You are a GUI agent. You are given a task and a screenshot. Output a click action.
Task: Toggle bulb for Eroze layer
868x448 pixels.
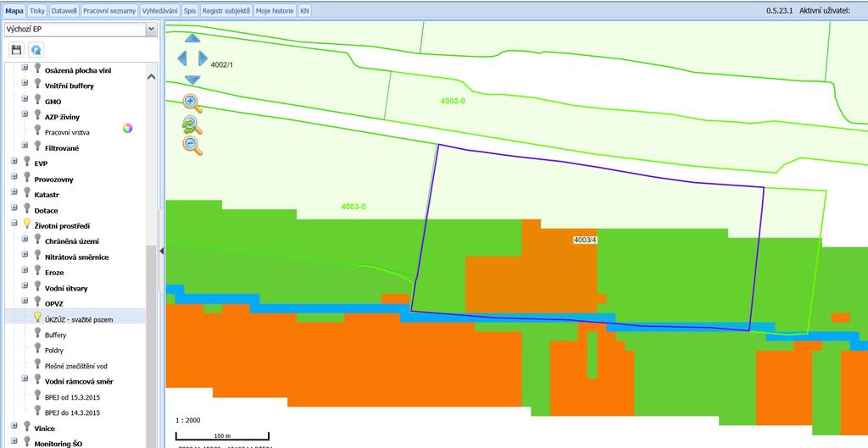point(37,270)
